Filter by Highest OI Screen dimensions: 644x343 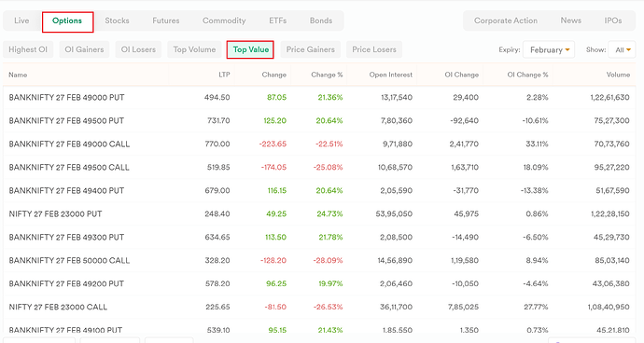point(28,49)
